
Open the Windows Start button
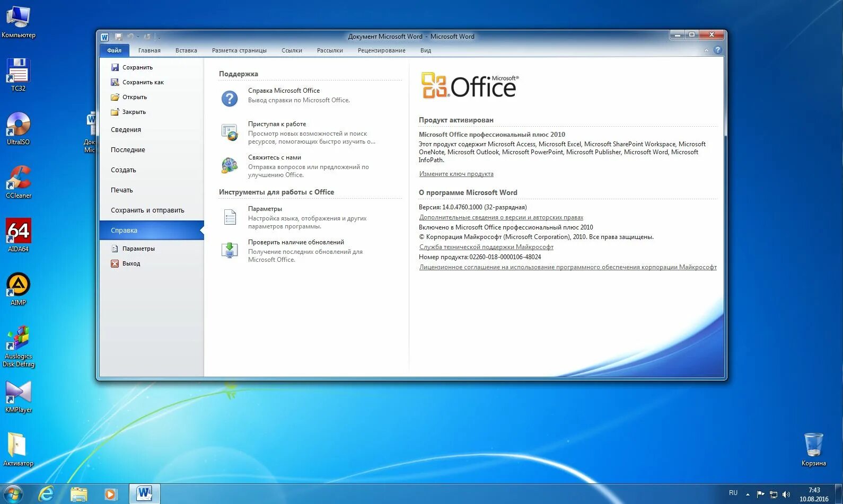point(13,494)
